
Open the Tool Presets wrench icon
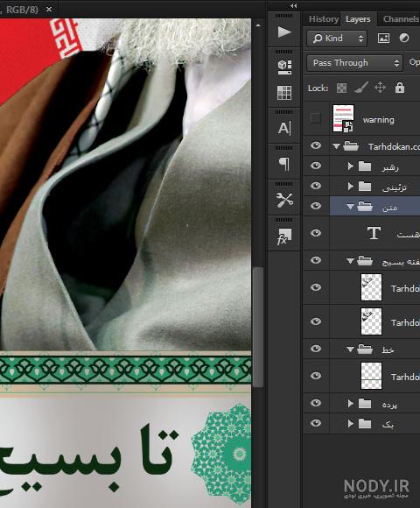coord(284,200)
